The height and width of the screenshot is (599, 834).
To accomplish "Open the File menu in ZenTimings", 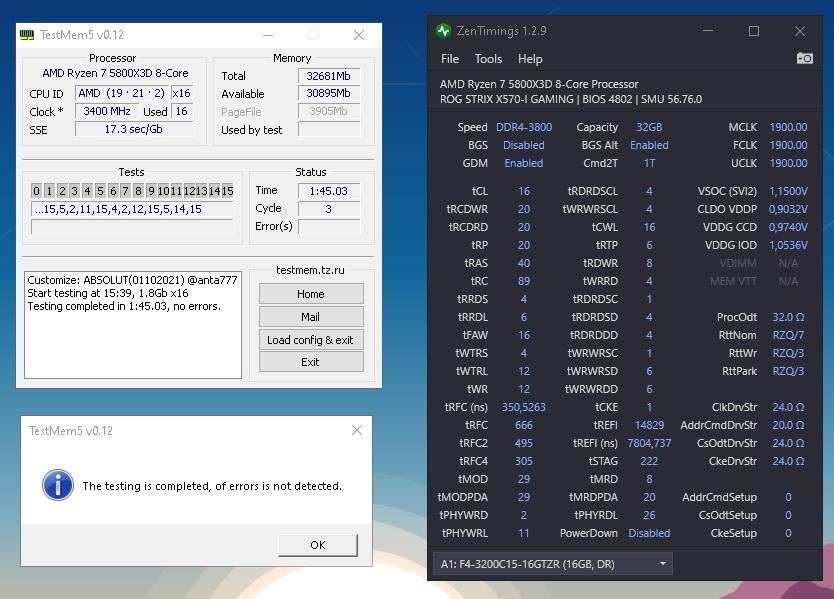I will 449,59.
